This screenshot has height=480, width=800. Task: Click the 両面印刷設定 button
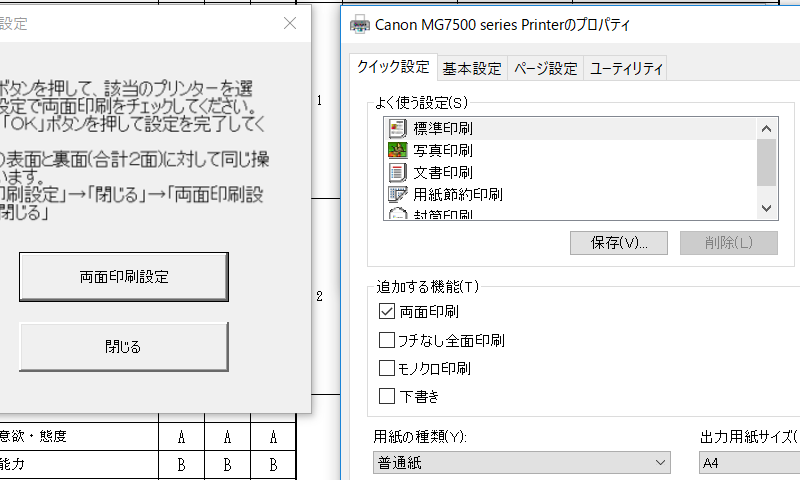point(124,277)
